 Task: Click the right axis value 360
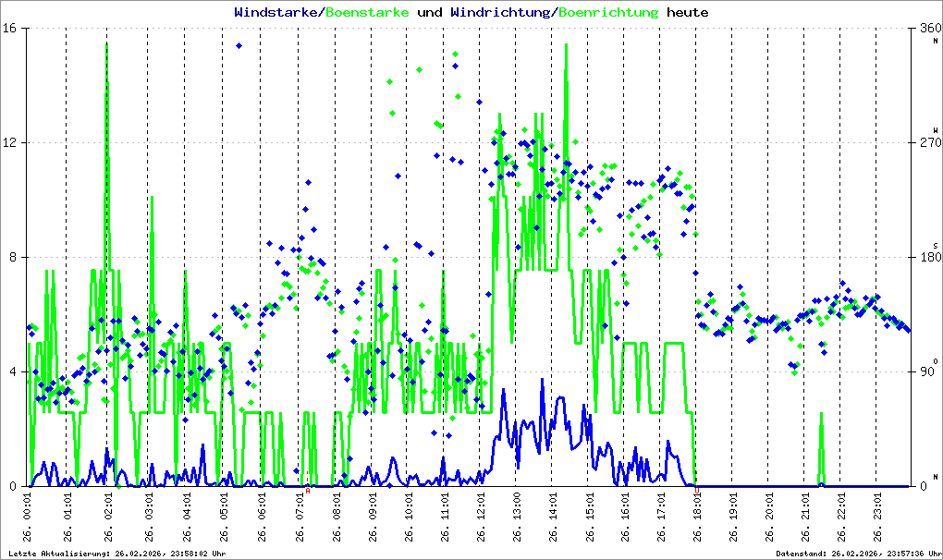[930, 29]
